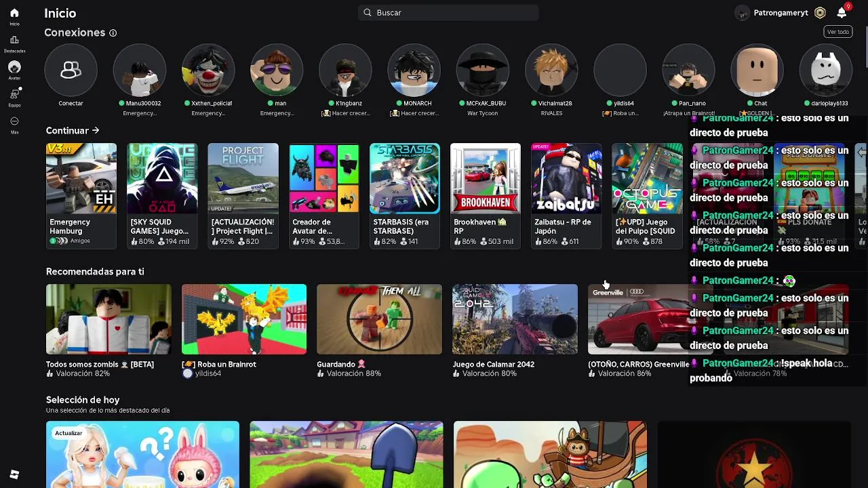Open the Octopus Game Juego del Pulpo tile
Viewport: 868px width, 488px height.
pos(647,195)
